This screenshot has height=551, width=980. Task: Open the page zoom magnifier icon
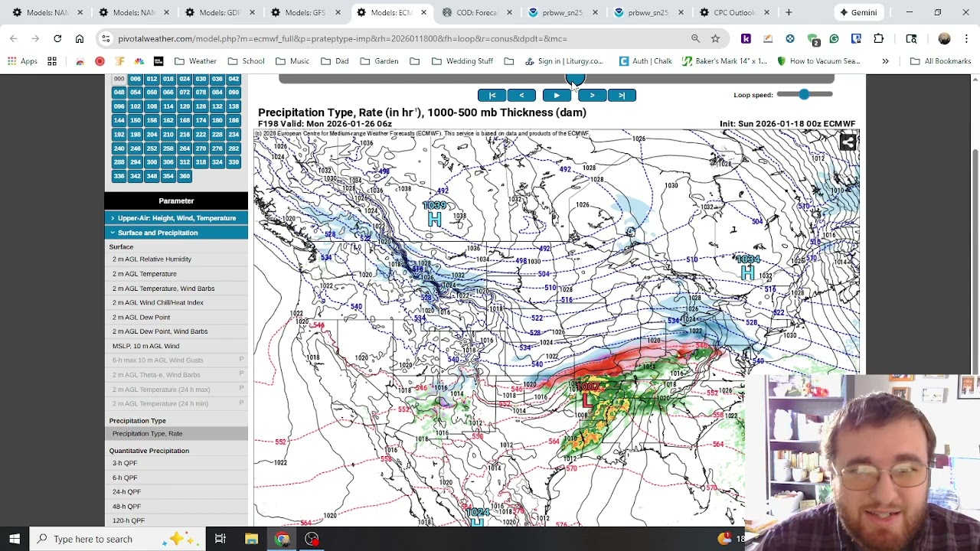tap(695, 38)
